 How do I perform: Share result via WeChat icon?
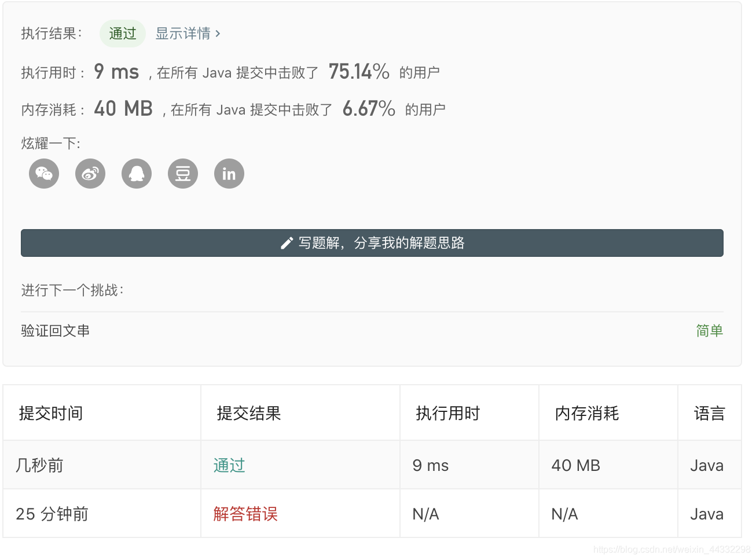point(44,174)
